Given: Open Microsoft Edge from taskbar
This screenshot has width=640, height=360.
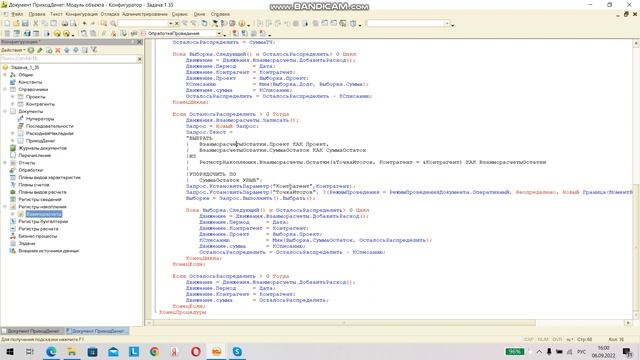Looking at the screenshot, I should click(51, 351).
